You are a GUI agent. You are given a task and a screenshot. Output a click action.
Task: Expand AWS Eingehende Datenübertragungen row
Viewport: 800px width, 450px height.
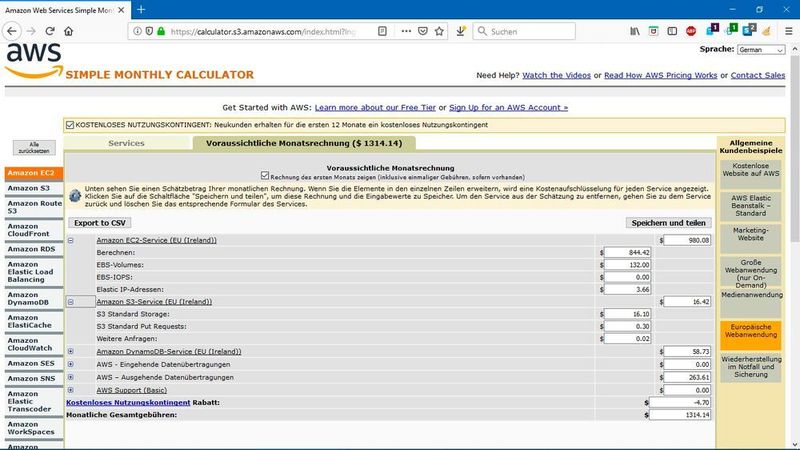pyautogui.click(x=70, y=364)
